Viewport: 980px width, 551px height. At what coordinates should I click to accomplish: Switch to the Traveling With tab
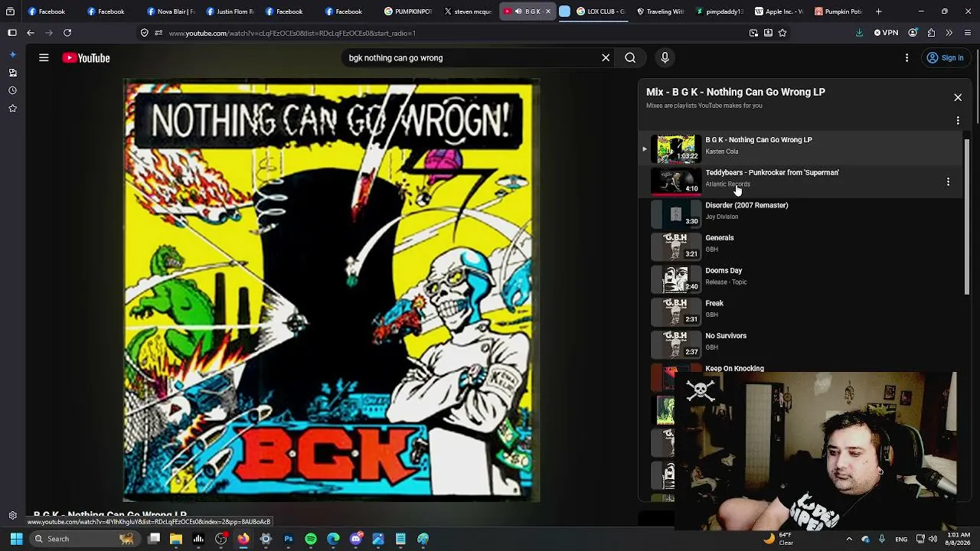tap(660, 11)
